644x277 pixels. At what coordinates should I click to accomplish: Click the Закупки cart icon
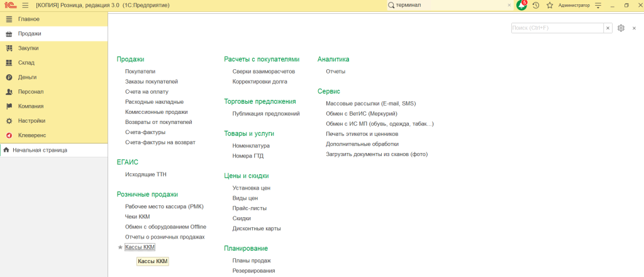pyautogui.click(x=9, y=48)
